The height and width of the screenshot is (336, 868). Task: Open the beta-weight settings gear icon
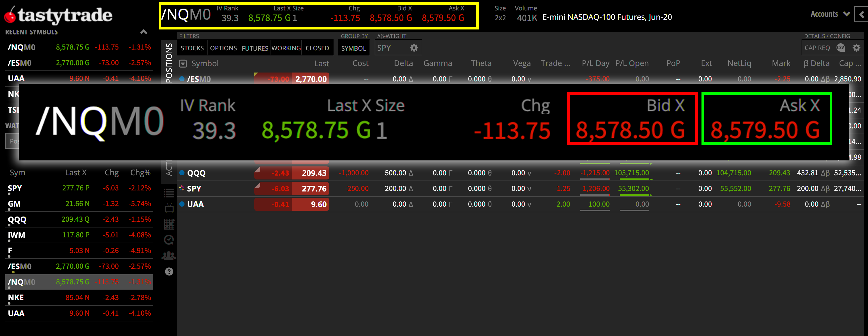[414, 47]
